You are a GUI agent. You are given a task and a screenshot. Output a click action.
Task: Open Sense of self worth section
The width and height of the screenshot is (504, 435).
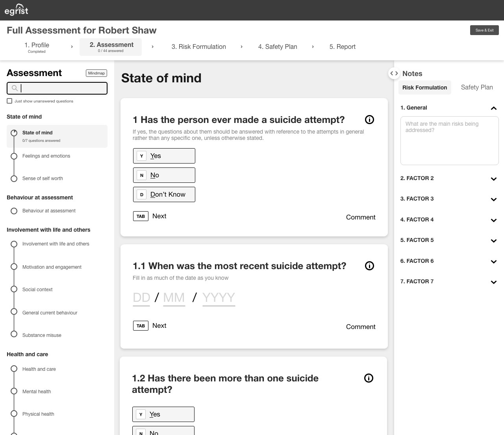coord(43,178)
